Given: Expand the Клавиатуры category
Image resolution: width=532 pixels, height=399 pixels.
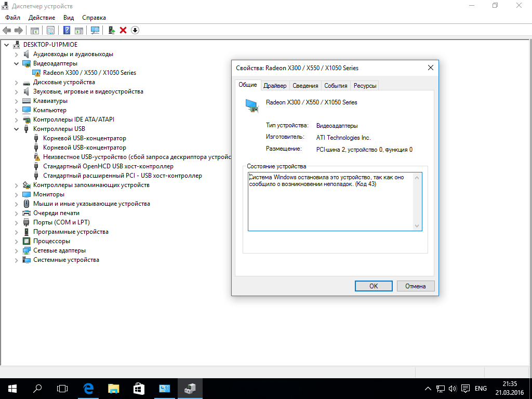Looking at the screenshot, I should [16, 101].
